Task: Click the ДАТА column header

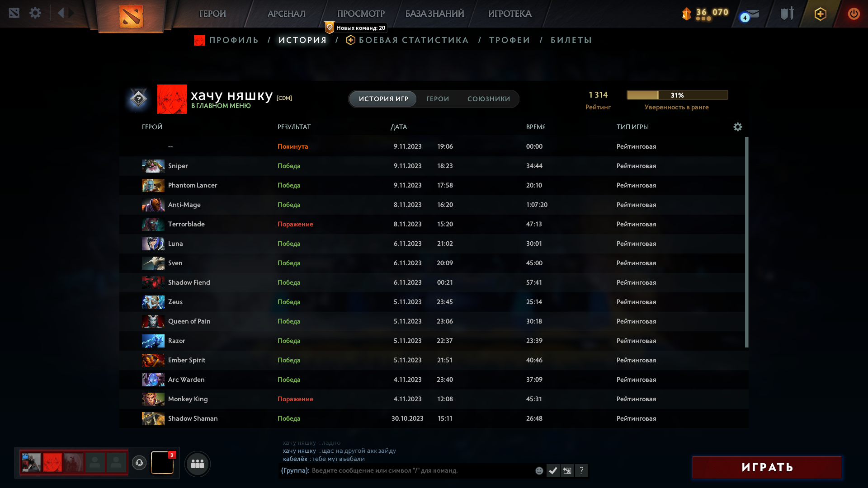Action: 399,127
